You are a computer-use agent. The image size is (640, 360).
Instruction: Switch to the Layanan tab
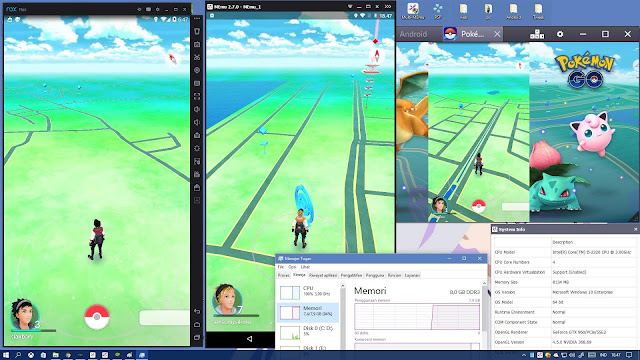coord(412,276)
